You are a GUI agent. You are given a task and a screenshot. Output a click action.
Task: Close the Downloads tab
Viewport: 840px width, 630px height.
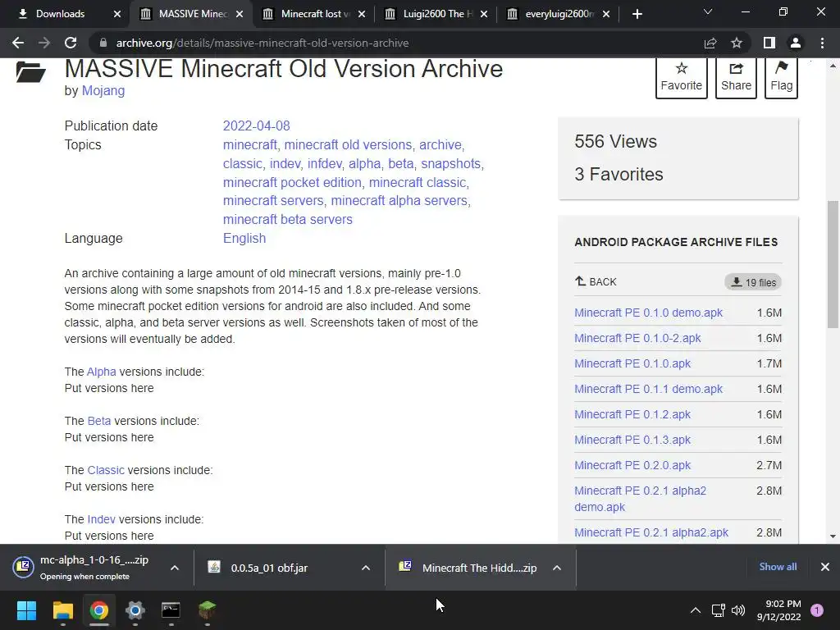[117, 14]
